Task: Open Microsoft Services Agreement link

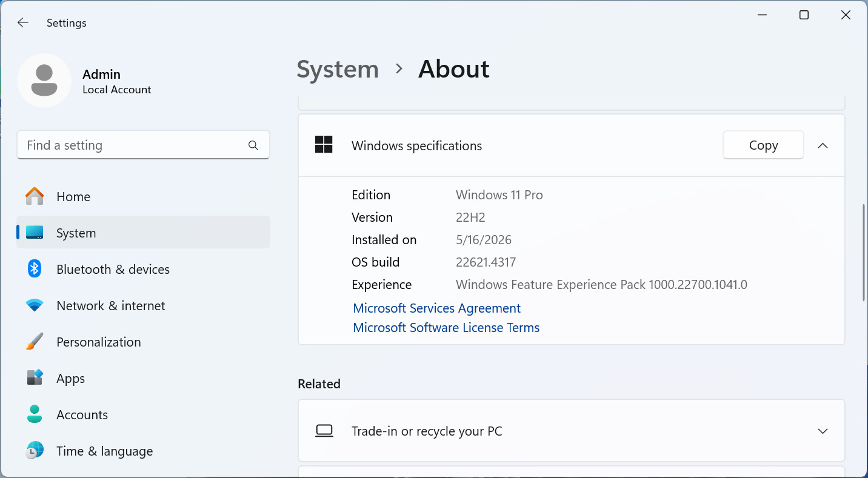Action: point(436,308)
